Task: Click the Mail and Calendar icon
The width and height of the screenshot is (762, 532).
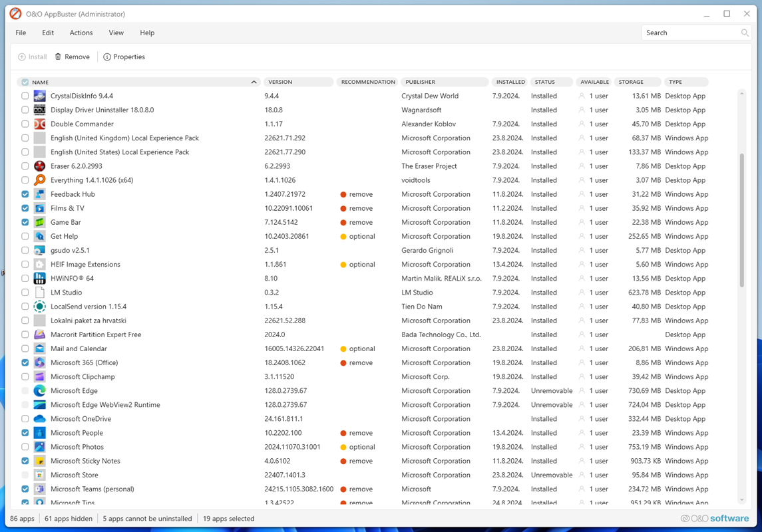Action: tap(39, 348)
